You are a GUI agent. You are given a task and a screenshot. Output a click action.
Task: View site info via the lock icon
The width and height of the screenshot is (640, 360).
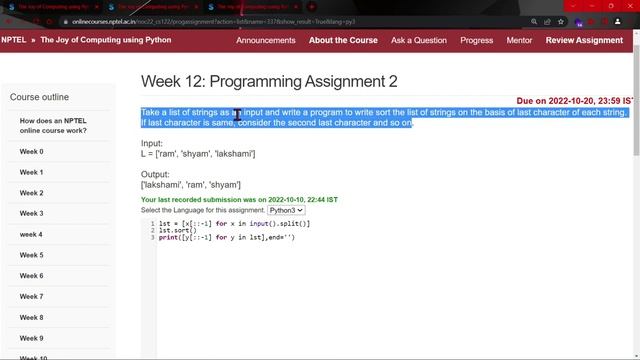[65, 22]
